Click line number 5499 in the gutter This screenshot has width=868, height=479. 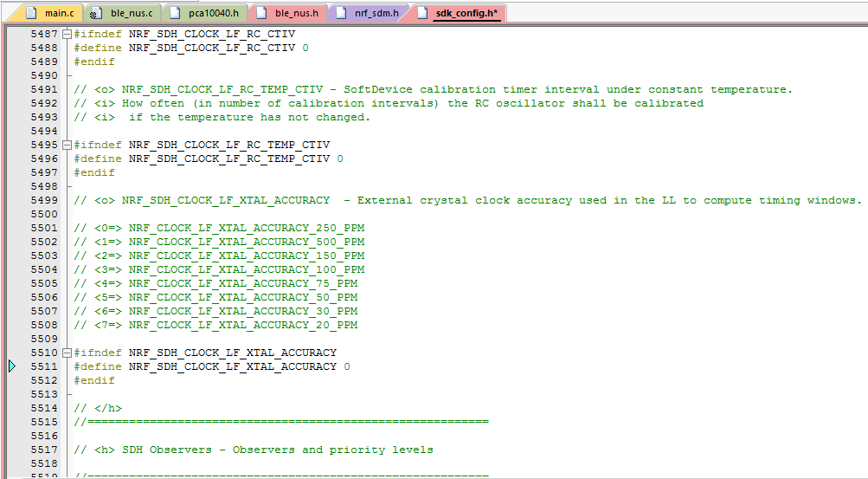[x=44, y=200]
